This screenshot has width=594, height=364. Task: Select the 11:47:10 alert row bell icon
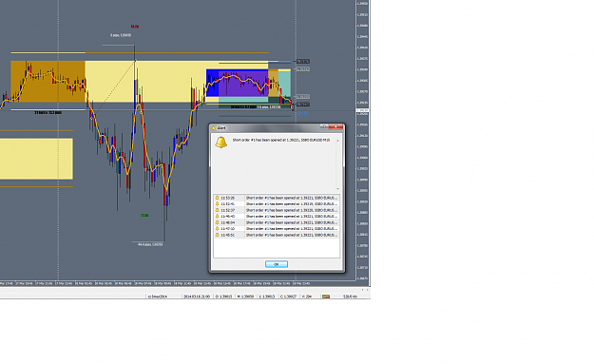coord(217,229)
